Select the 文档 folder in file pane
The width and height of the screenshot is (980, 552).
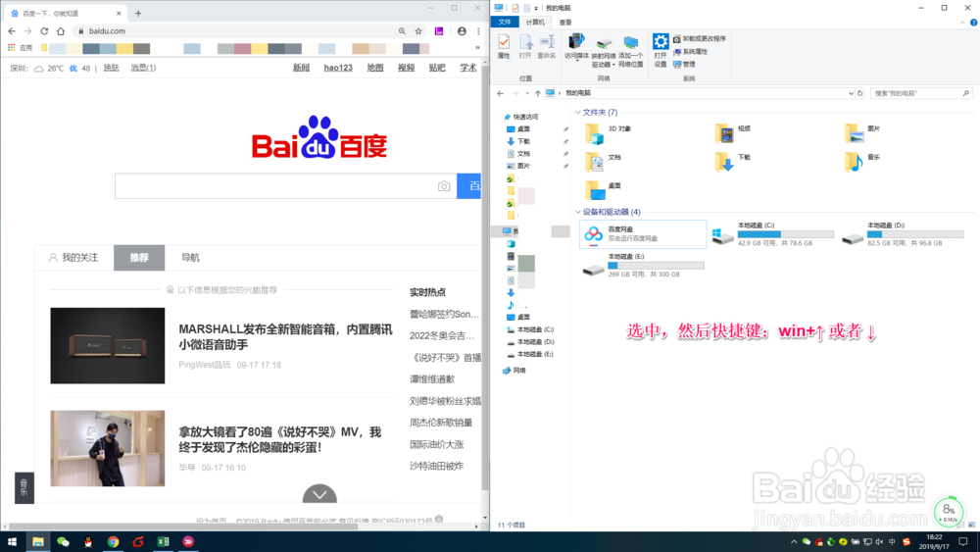coord(604,163)
